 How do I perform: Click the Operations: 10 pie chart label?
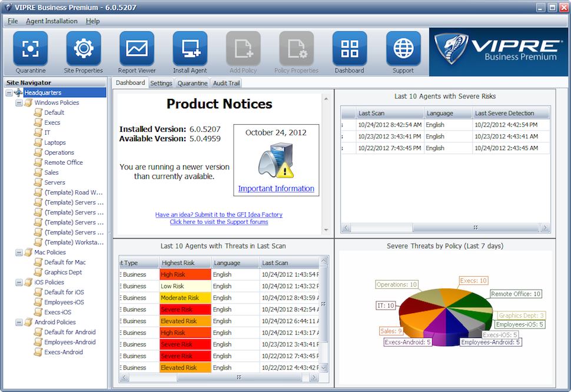(x=397, y=285)
